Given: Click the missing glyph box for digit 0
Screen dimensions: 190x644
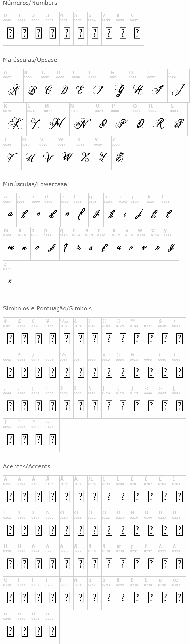Looking at the screenshot, I should click(10, 33).
